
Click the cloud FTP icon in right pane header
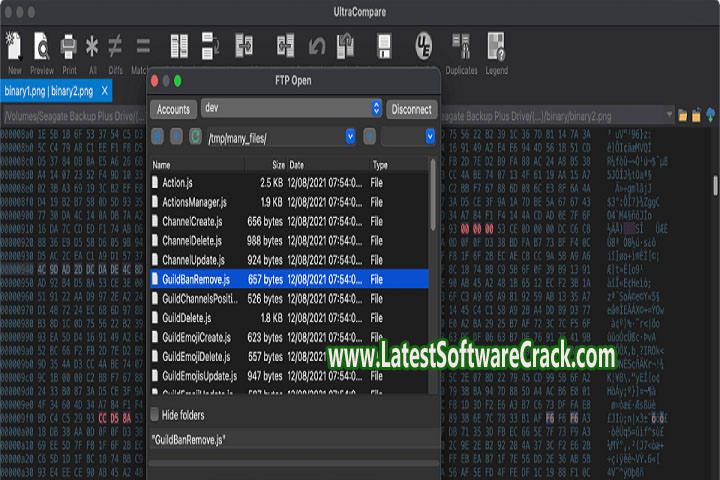click(x=710, y=114)
